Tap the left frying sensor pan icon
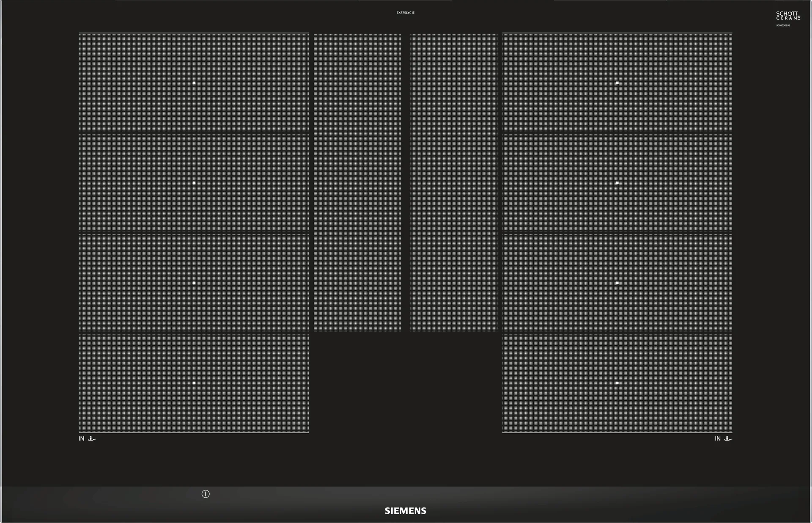812x523 pixels. point(92,439)
